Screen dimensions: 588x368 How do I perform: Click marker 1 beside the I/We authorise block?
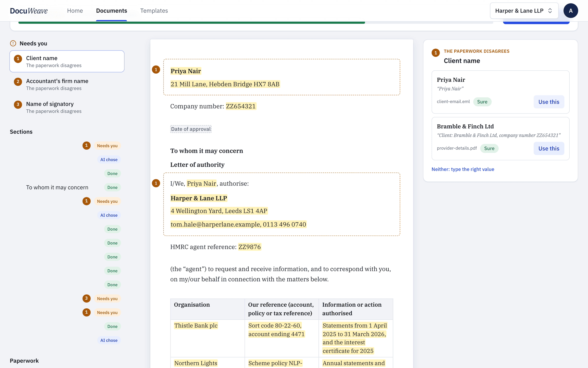pos(156,183)
